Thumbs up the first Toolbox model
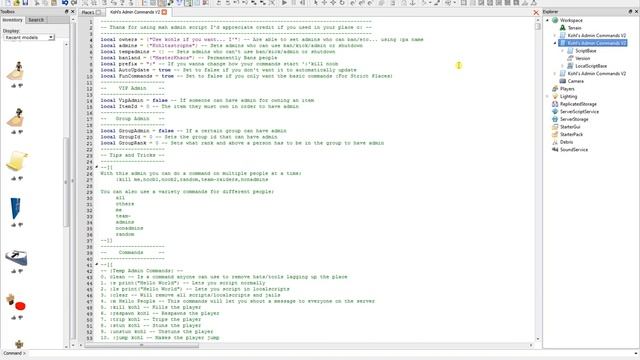 tap(13, 86)
